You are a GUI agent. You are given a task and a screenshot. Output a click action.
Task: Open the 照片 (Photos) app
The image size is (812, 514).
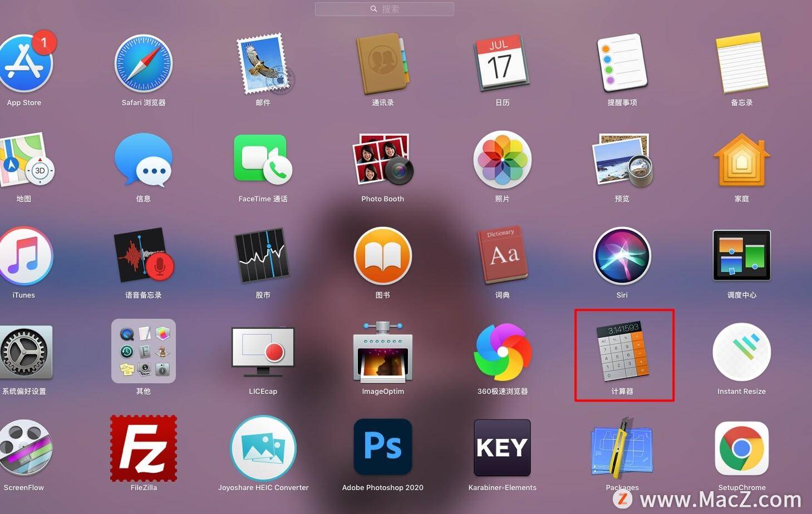click(x=502, y=159)
